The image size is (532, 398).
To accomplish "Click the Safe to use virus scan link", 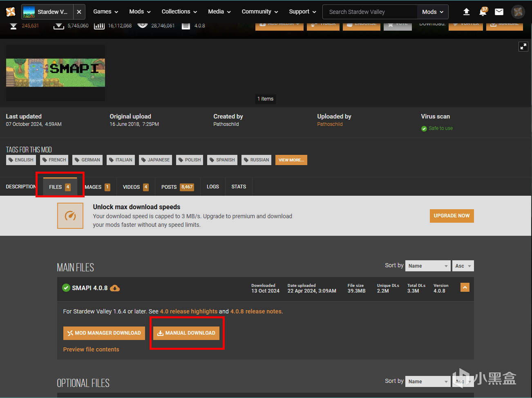I will 440,128.
